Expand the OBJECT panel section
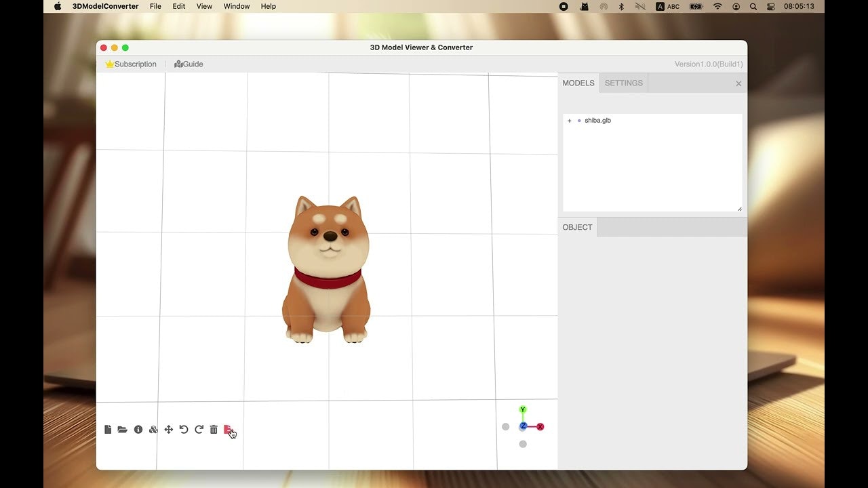 tap(577, 227)
